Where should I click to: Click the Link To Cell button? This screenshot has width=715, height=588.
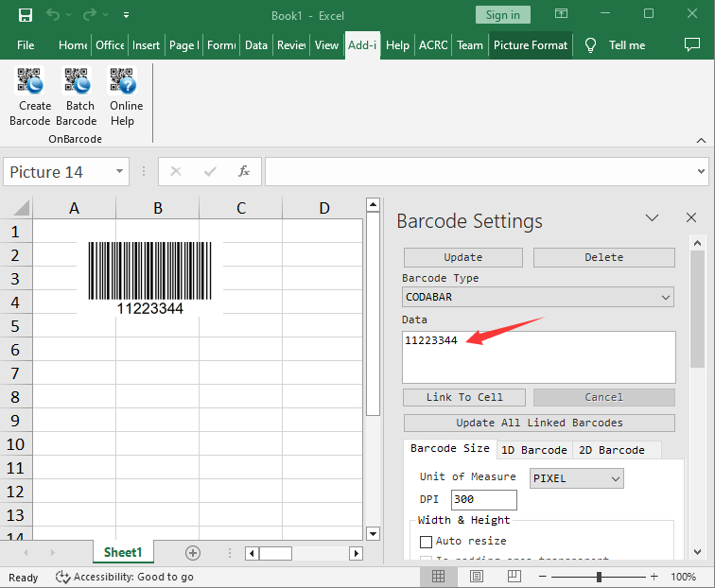[x=464, y=397]
